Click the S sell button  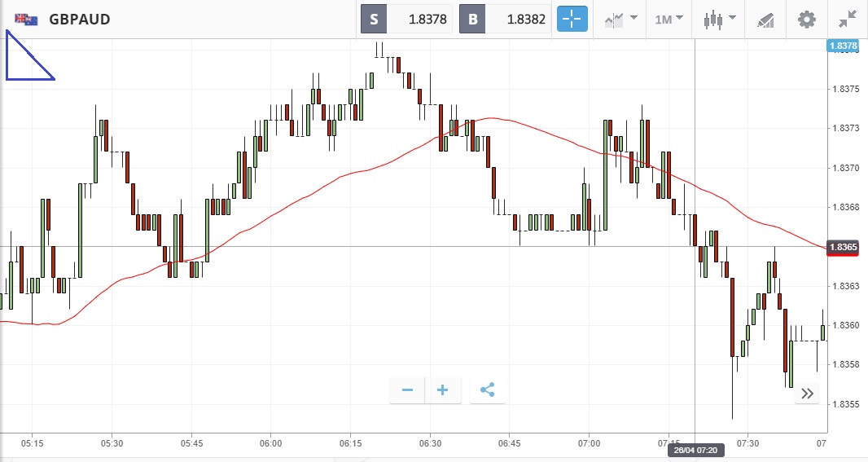[375, 20]
